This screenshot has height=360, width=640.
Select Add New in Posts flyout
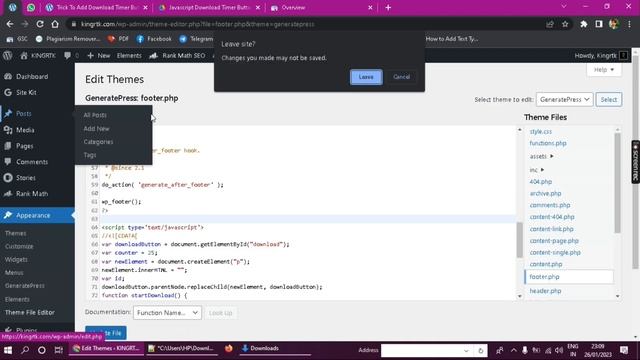pos(96,129)
